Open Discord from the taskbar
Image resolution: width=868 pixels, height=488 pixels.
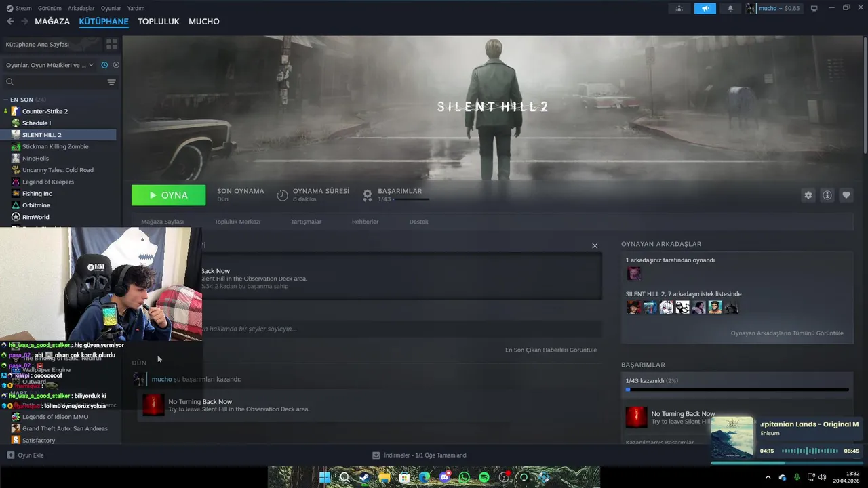click(x=444, y=477)
